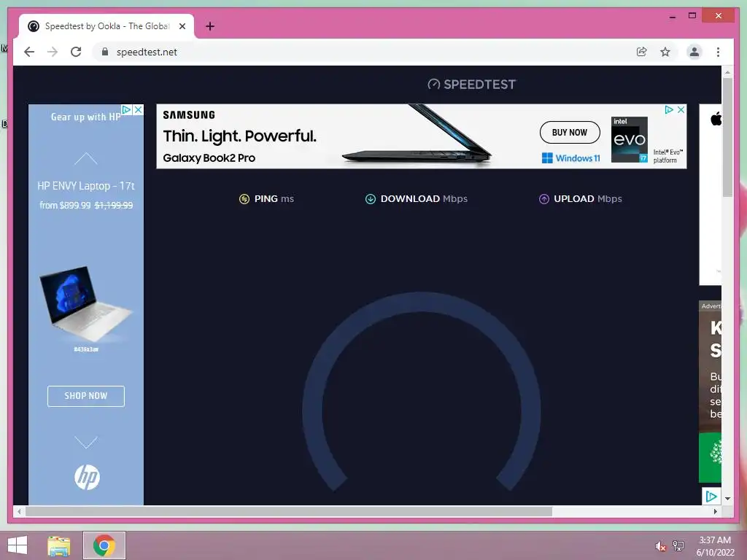Open Chrome's three-dot menu

(718, 52)
